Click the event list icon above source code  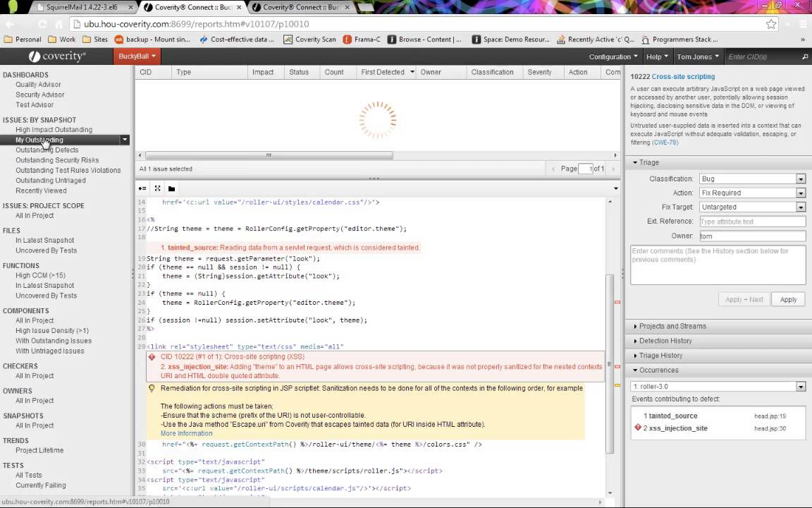[142, 188]
